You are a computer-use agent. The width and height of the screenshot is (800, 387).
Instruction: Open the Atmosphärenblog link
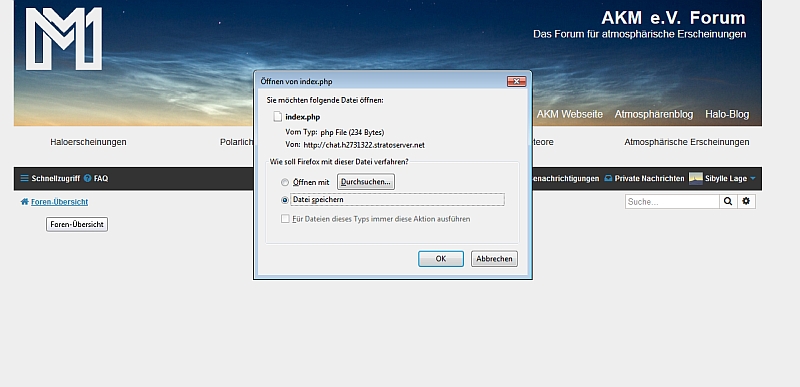[654, 114]
